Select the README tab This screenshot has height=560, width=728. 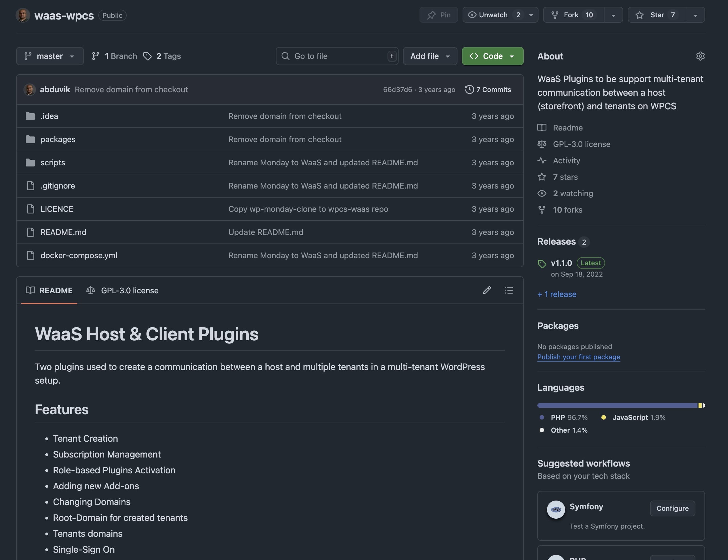[x=49, y=290]
